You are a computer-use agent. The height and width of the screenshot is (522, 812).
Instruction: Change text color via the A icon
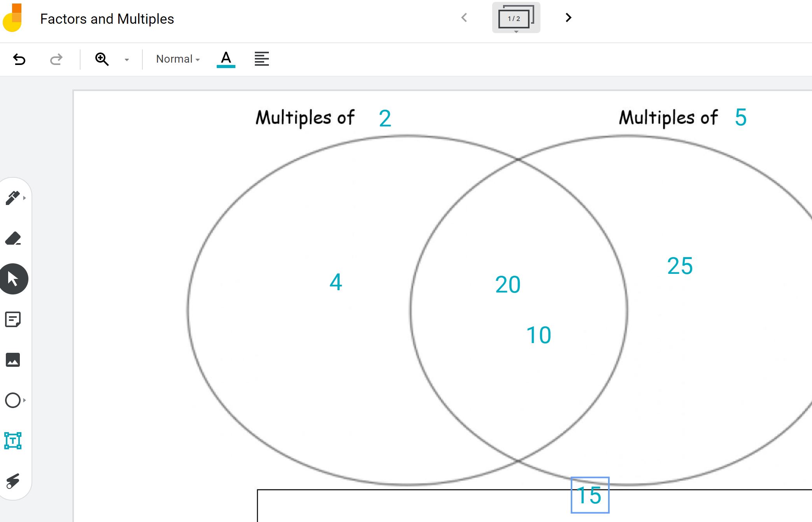[226, 59]
